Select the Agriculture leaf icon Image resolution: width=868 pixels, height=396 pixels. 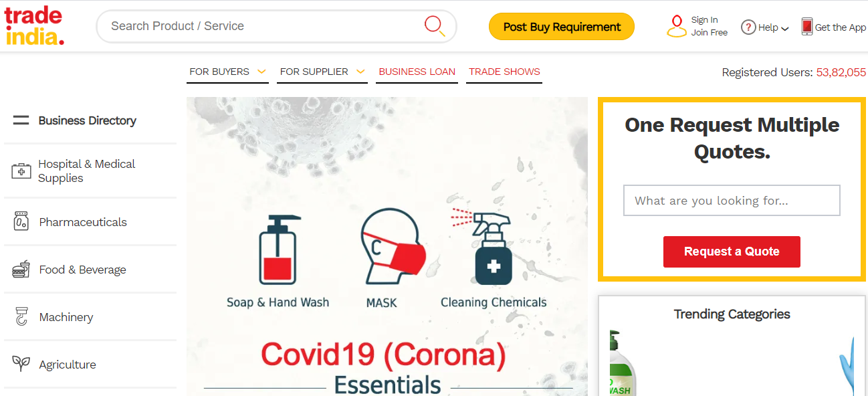(21, 364)
